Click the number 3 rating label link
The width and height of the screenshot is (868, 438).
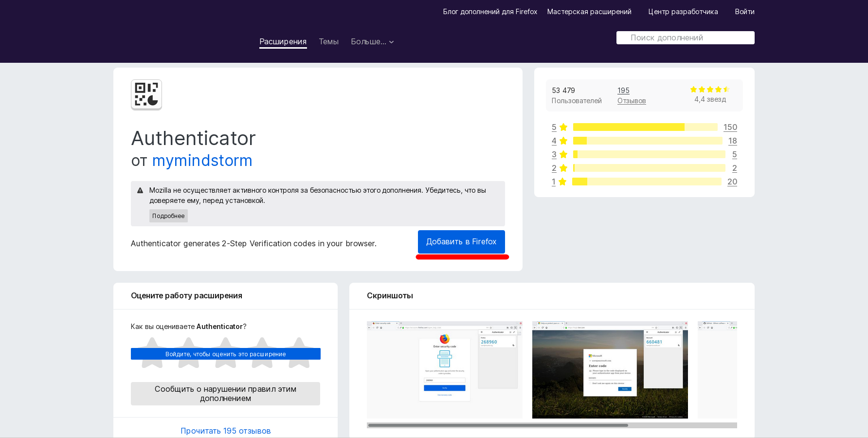pyautogui.click(x=554, y=154)
